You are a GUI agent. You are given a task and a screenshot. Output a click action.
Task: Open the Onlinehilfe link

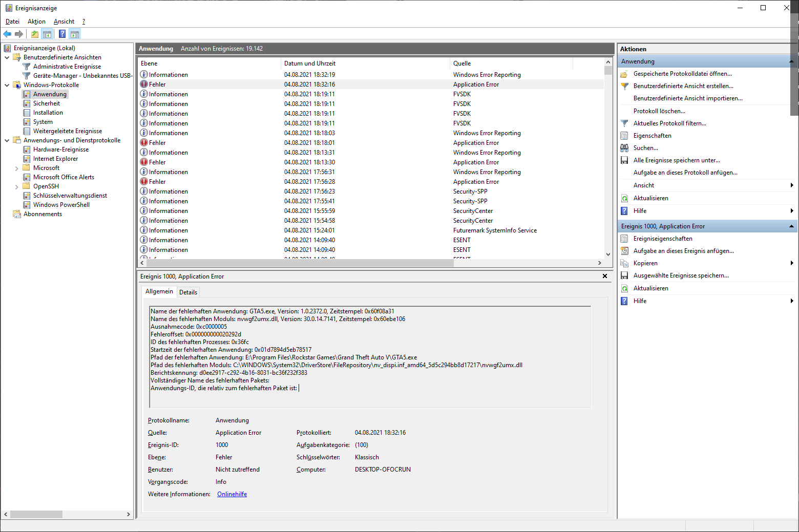coord(232,494)
